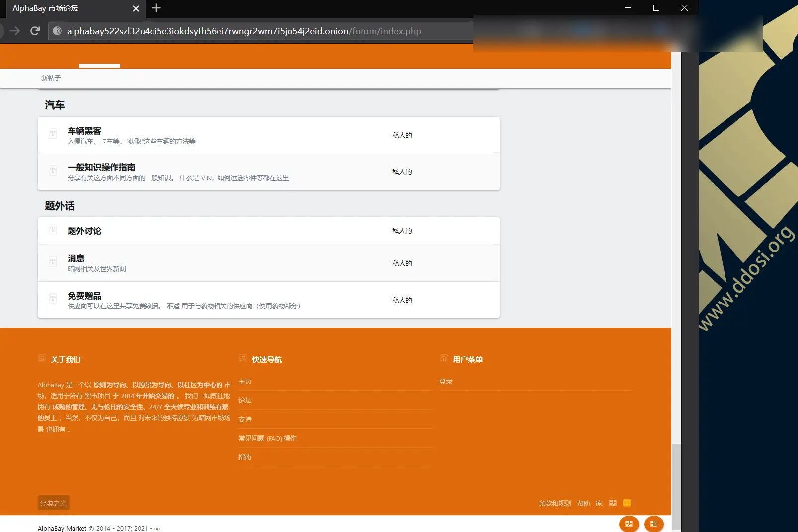Click forum icon beside 一般知识操作指南
This screenshot has height=532, width=798.
[x=53, y=170]
